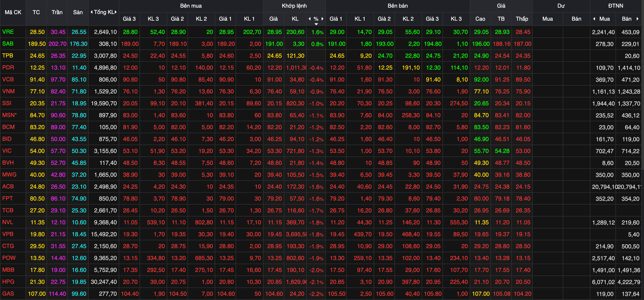Click the Dư Mua column header

coord(548,19)
